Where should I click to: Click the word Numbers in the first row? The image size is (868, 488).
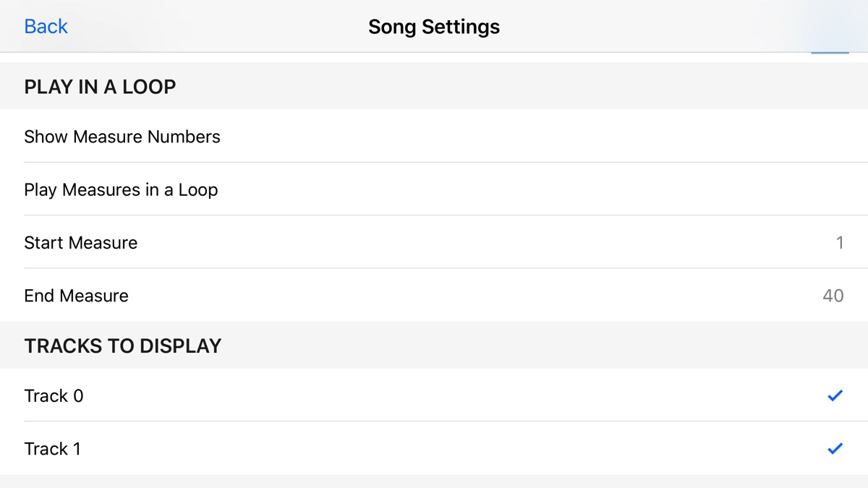[184, 137]
